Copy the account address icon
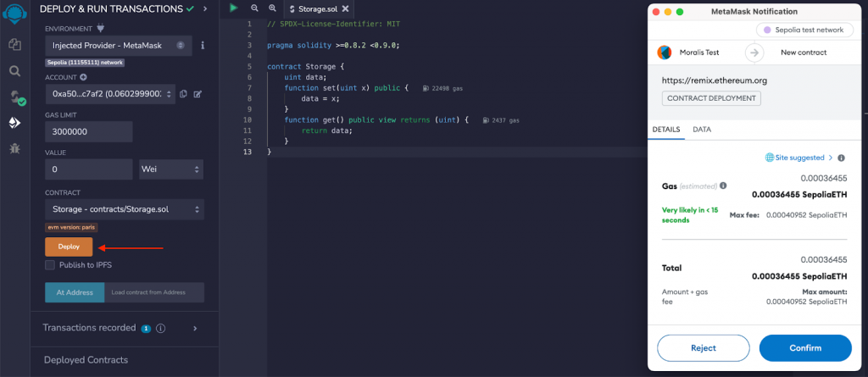The image size is (868, 377). pyautogui.click(x=184, y=95)
